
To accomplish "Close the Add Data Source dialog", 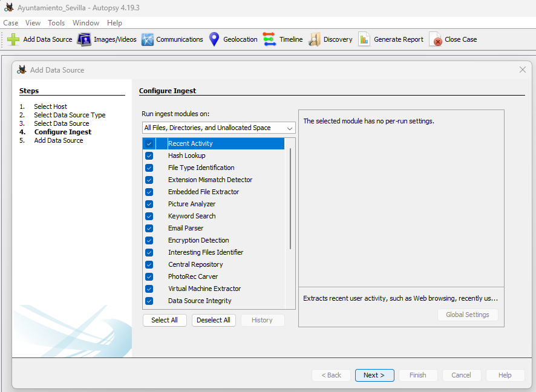I will pyautogui.click(x=522, y=70).
